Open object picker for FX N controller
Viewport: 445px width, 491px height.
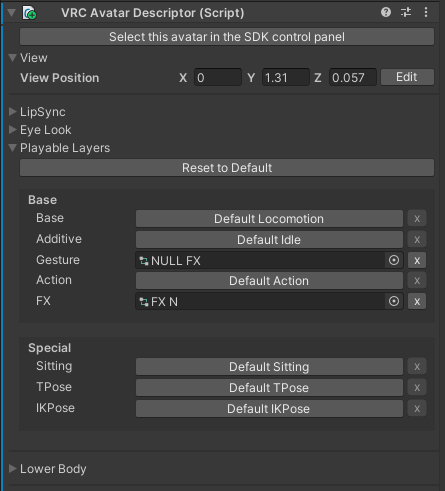tap(394, 301)
